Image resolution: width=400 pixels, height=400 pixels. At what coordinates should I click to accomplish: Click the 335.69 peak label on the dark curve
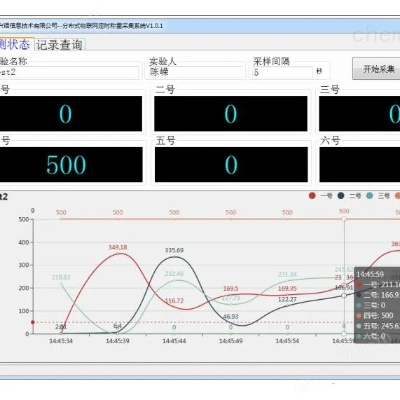[174, 250]
